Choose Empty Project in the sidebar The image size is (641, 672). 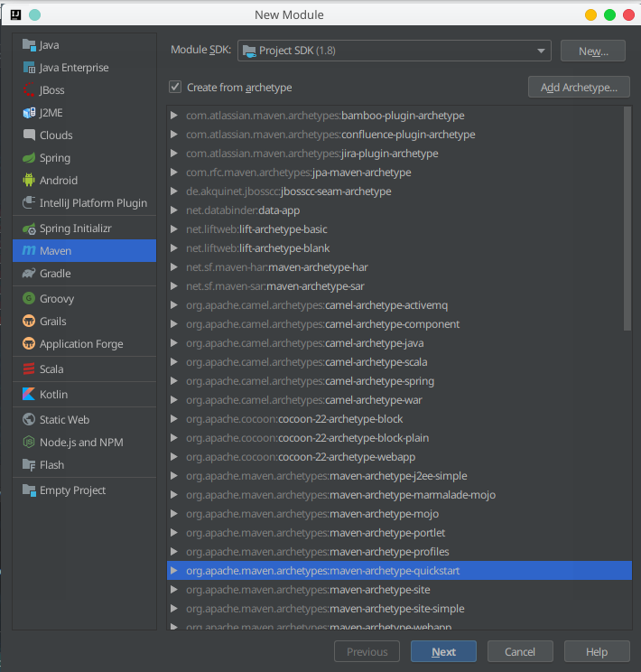click(72, 490)
